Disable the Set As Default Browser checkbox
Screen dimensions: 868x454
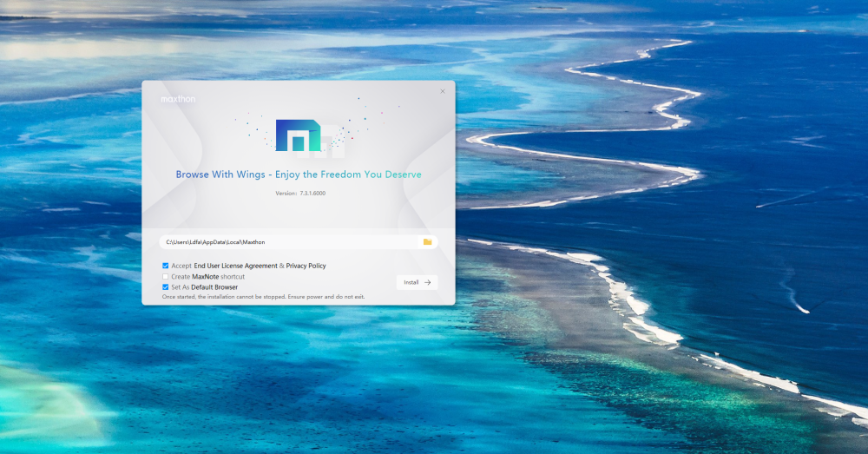pos(165,286)
